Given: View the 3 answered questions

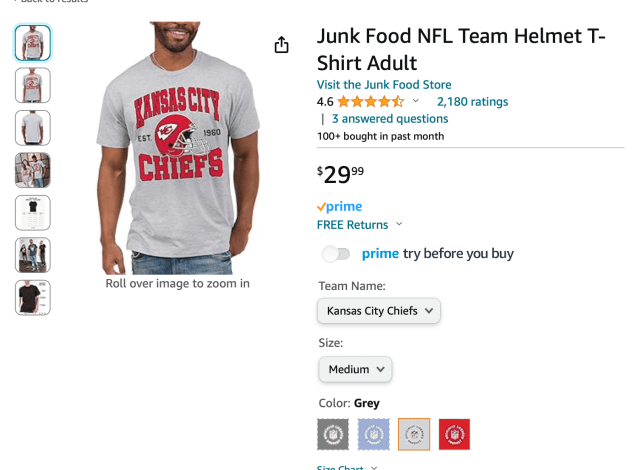Looking at the screenshot, I should (x=390, y=118).
